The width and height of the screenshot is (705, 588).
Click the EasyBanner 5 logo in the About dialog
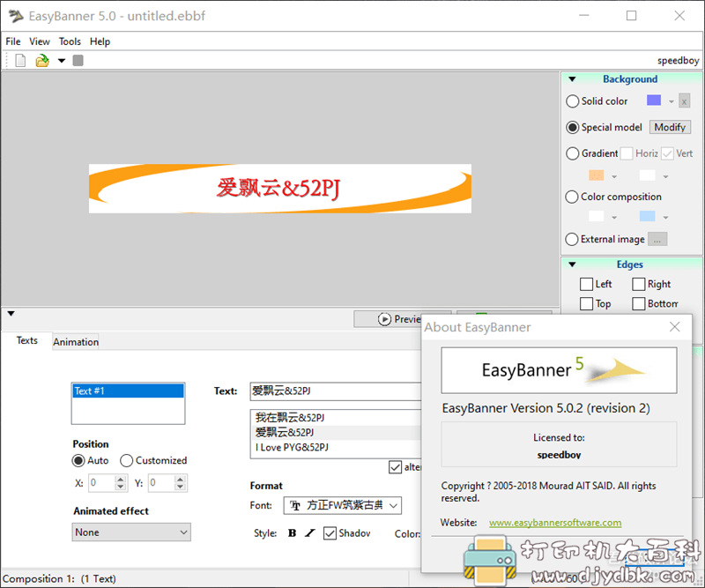tap(559, 370)
